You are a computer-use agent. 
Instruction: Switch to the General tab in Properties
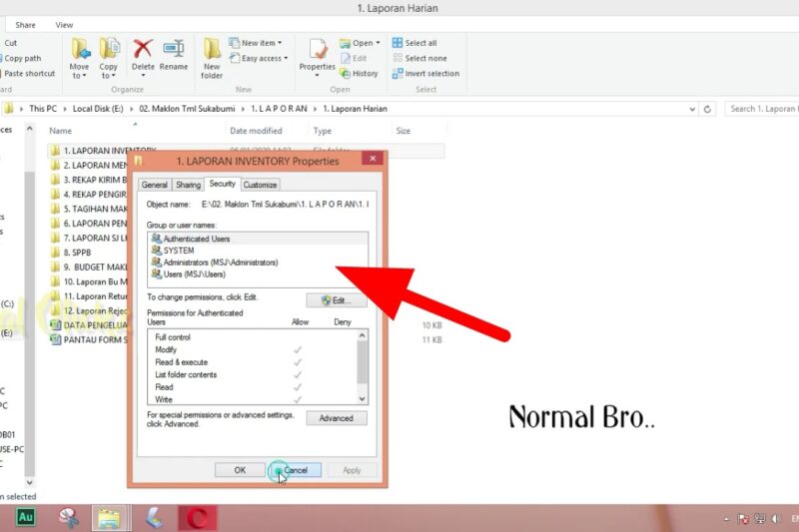[x=155, y=185]
